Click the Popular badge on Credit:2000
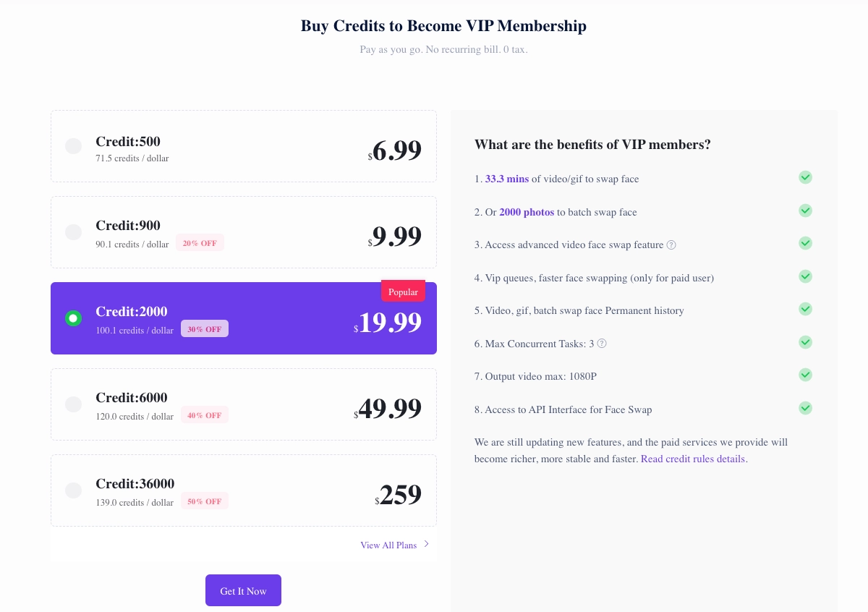Screen dimensions: 868x612 click(x=403, y=292)
